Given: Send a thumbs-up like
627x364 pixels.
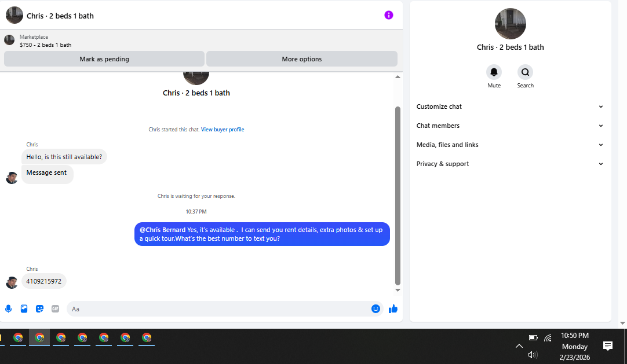Looking at the screenshot, I should (393, 308).
